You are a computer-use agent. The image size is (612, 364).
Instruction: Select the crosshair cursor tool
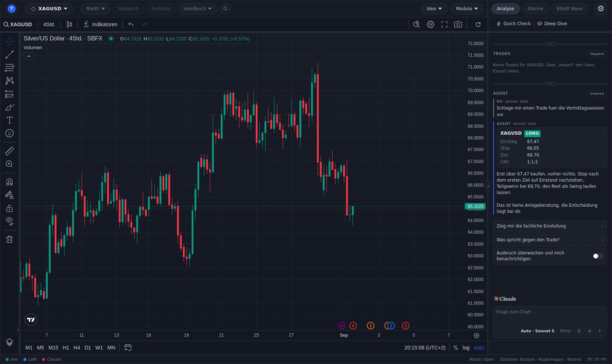9,42
